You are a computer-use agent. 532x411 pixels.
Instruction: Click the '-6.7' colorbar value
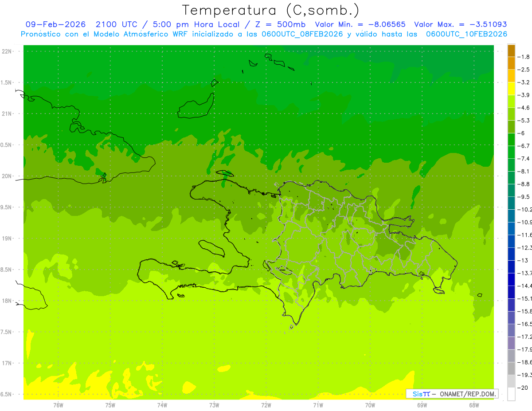[524, 146]
